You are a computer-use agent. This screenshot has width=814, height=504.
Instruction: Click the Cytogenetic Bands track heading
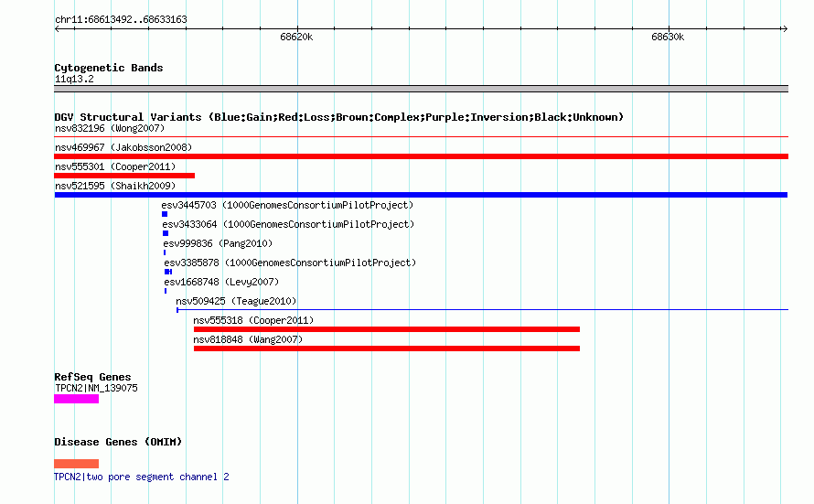point(109,68)
